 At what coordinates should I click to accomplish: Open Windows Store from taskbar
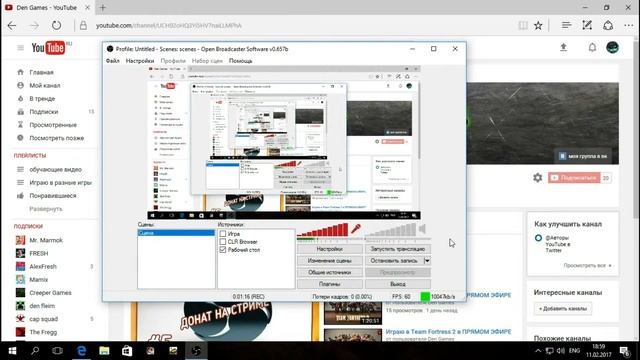(127, 351)
